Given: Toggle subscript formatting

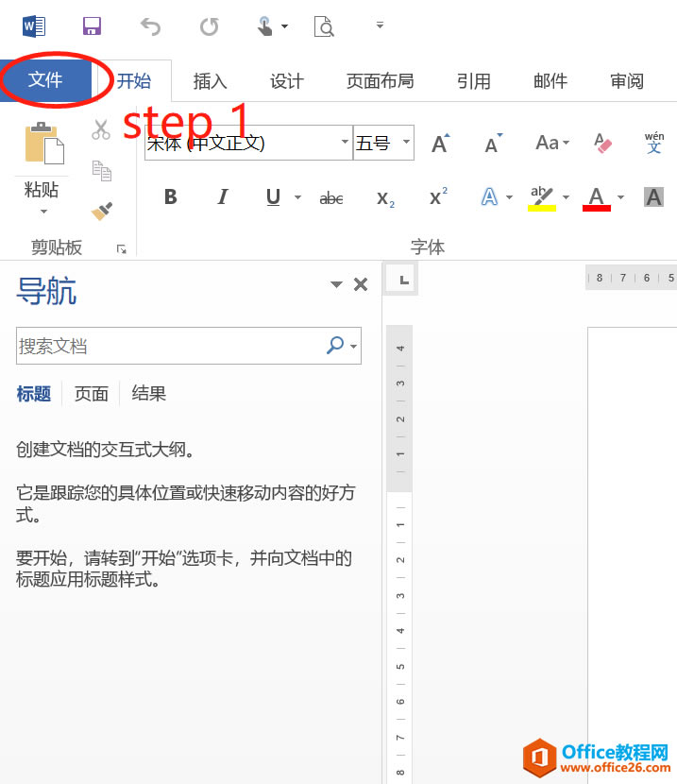Looking at the screenshot, I should coord(386,198).
